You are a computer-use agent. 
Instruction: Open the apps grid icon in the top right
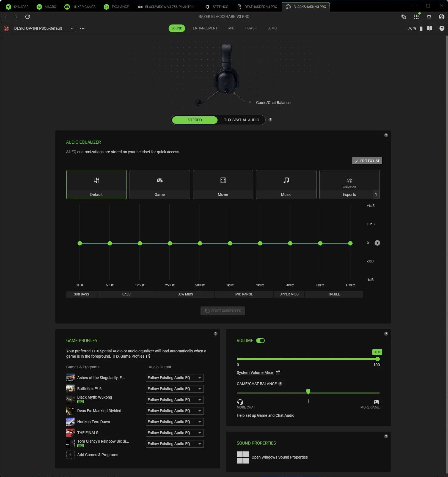tap(416, 17)
